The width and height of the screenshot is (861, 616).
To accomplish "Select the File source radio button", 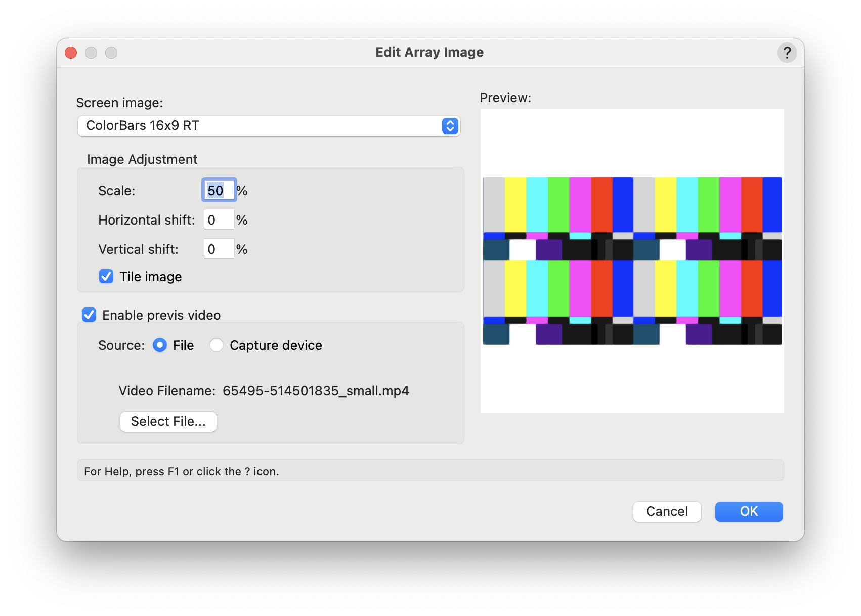I will point(160,345).
